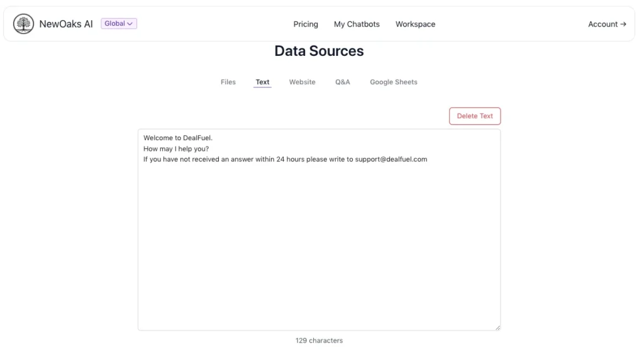Click the text area resize handle
Viewport: 644px width, 350px height.
[497, 327]
